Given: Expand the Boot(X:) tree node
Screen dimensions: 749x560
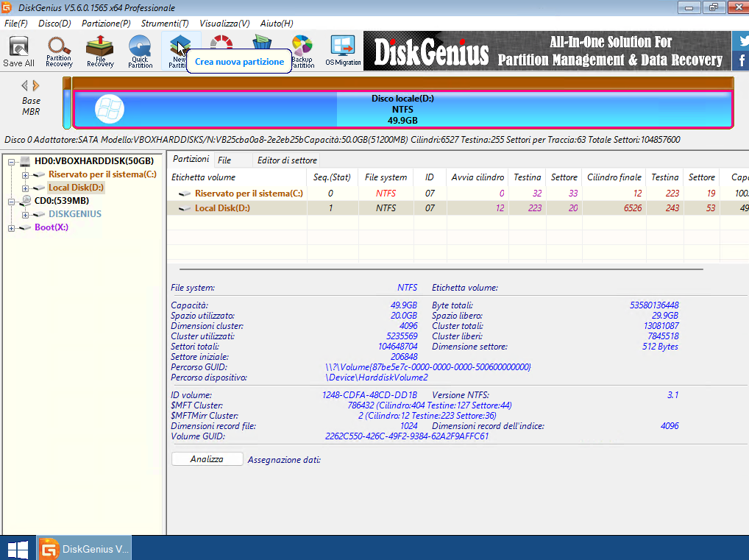Looking at the screenshot, I should click(11, 228).
